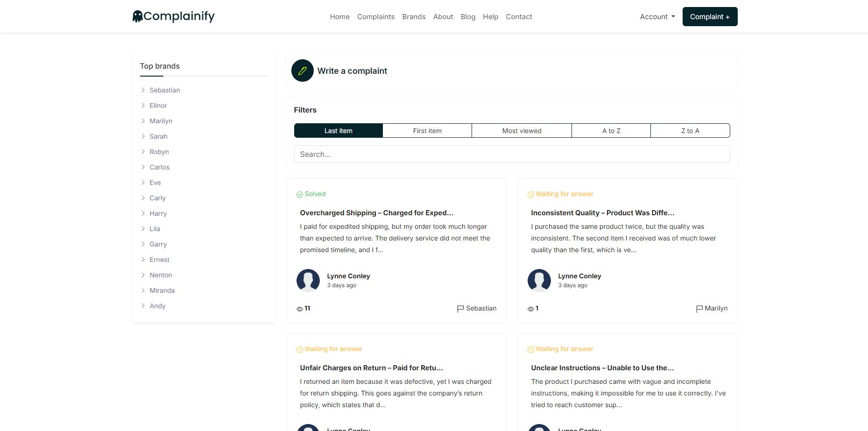Screen dimensions: 868x431
Task: Select the A to Z sort option
Action: pos(611,131)
